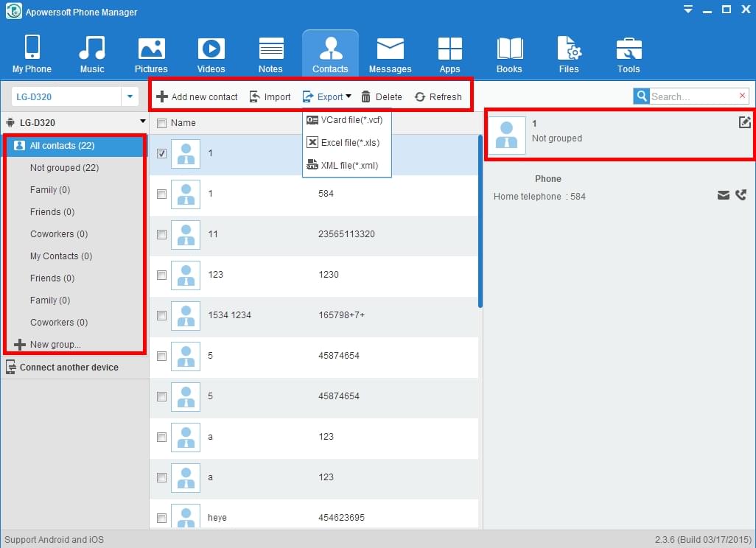Select phone number 23565113320

click(x=346, y=234)
